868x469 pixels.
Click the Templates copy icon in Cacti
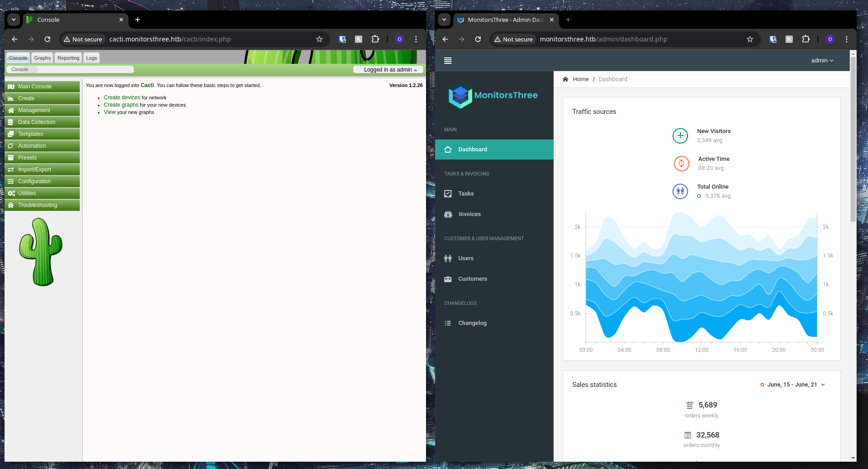point(11,134)
